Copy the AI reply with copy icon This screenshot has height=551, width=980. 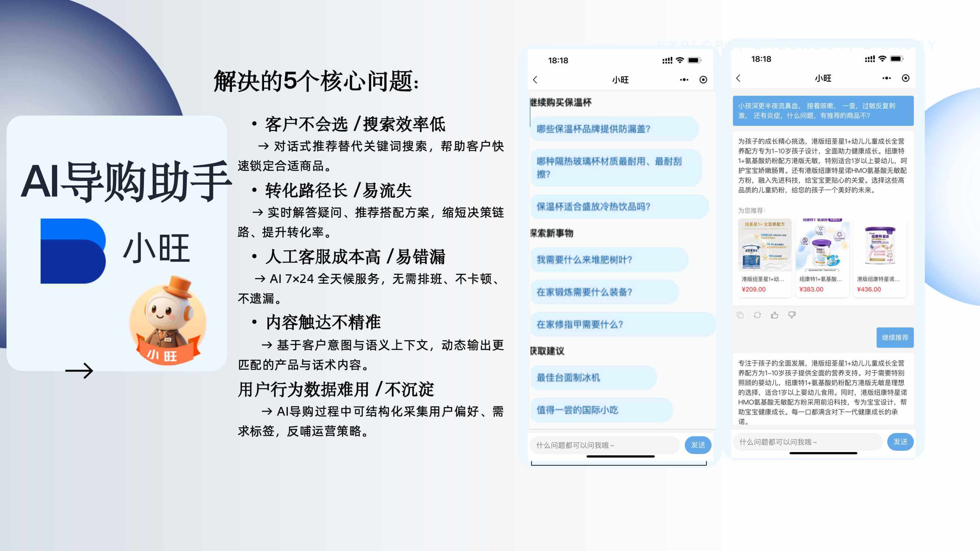740,315
